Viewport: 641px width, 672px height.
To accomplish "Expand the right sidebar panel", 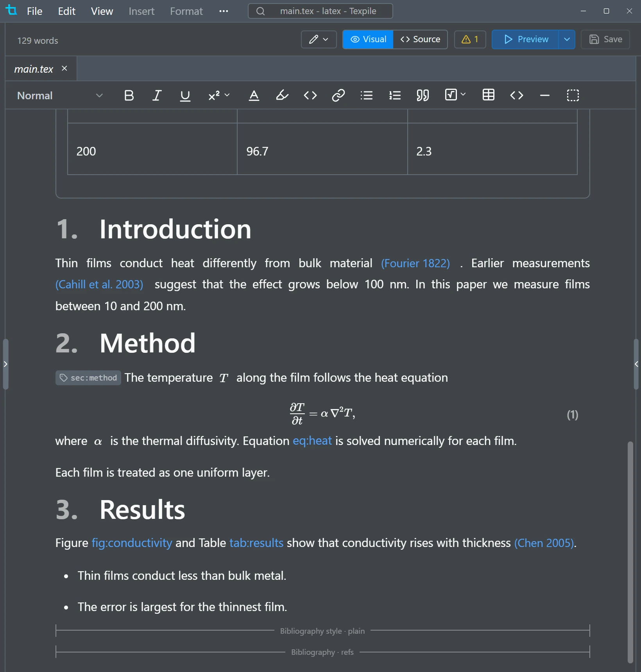I will click(x=637, y=364).
